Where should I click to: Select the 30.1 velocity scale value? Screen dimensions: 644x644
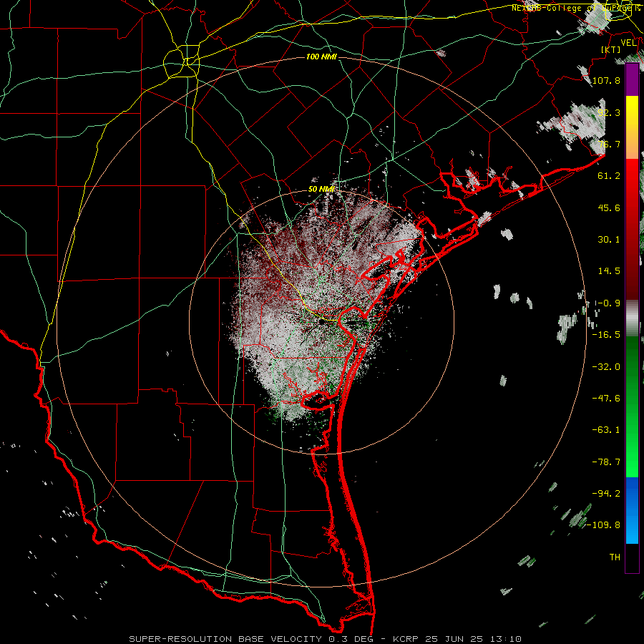[x=609, y=240]
